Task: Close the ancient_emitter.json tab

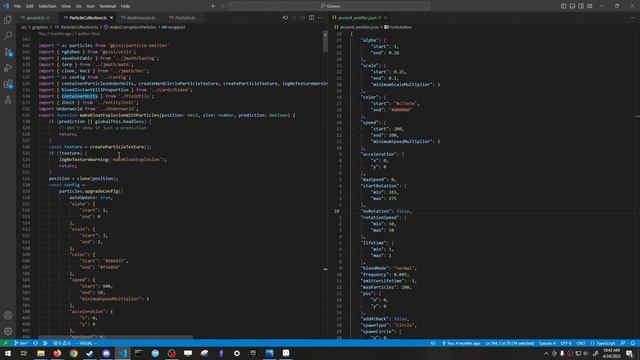Action: coord(385,18)
